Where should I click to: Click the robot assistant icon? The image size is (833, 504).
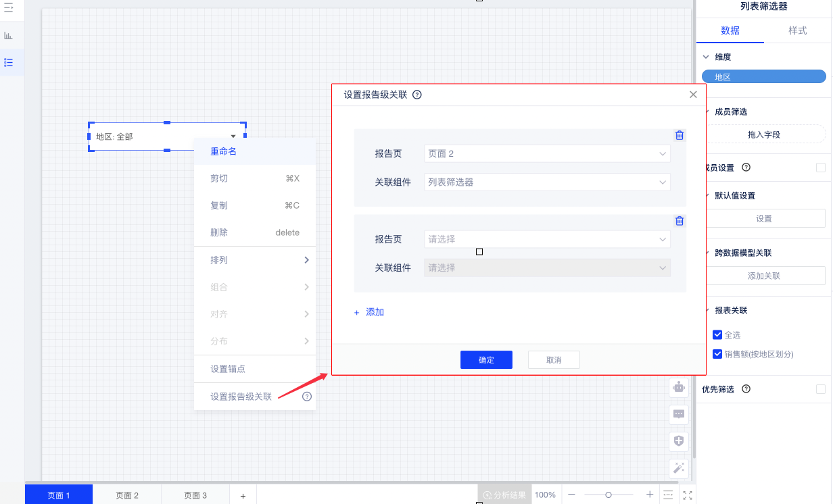tap(680, 388)
